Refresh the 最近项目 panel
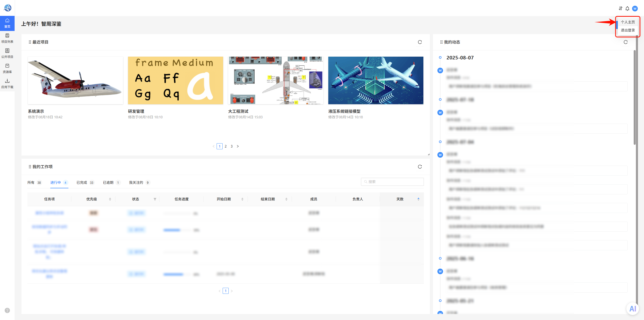 pyautogui.click(x=420, y=42)
